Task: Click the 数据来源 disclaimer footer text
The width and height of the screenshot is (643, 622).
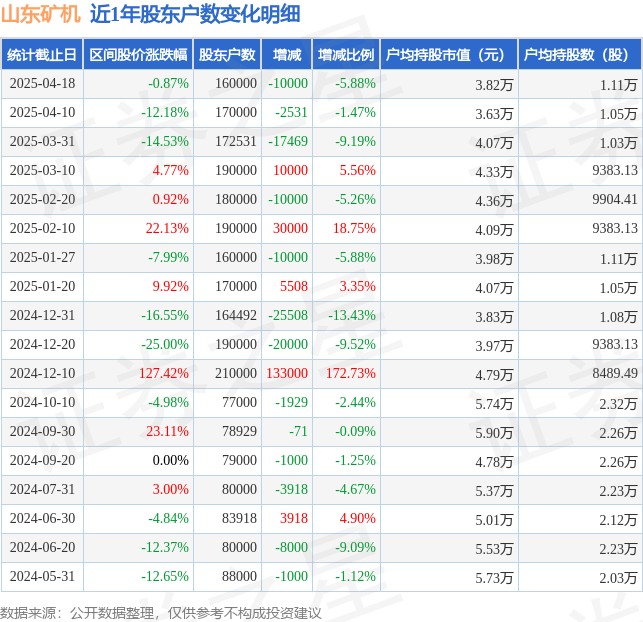Action: tap(161, 613)
